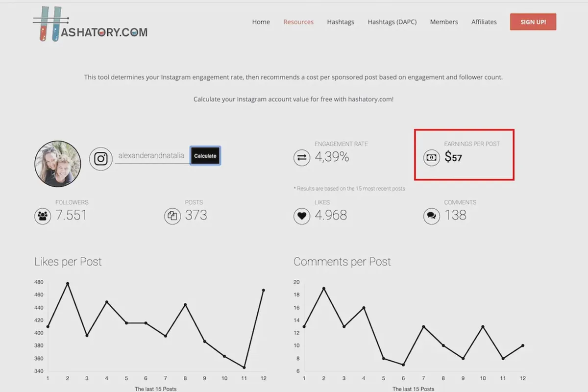Viewport: 588px width, 392px height.
Task: Click 'The last 15 Posts' under Comments chart
Action: click(414, 389)
